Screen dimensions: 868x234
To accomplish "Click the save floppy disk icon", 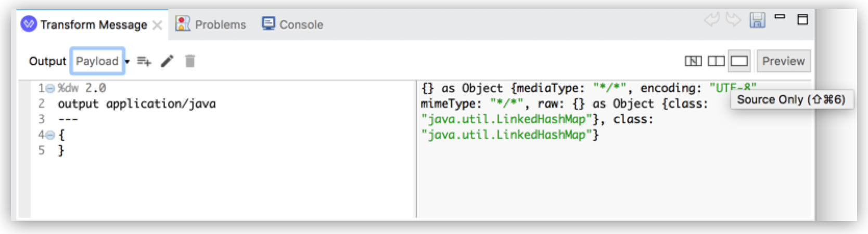I will pos(757,20).
